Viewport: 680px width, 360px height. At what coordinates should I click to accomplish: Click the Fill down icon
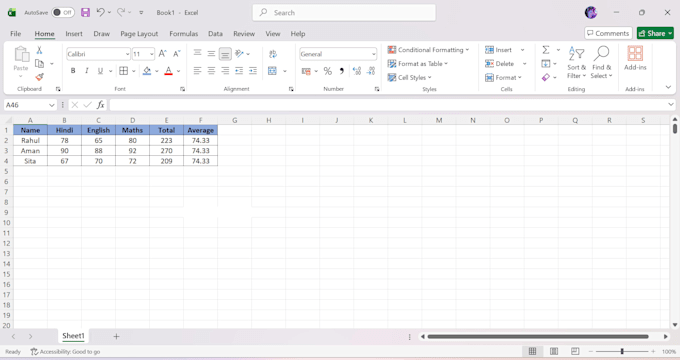click(x=546, y=64)
